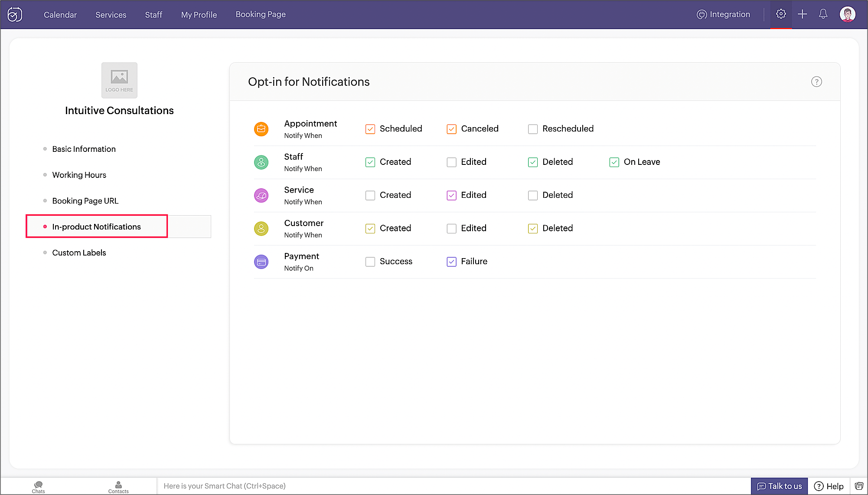Open the settings gear icon

click(x=781, y=14)
